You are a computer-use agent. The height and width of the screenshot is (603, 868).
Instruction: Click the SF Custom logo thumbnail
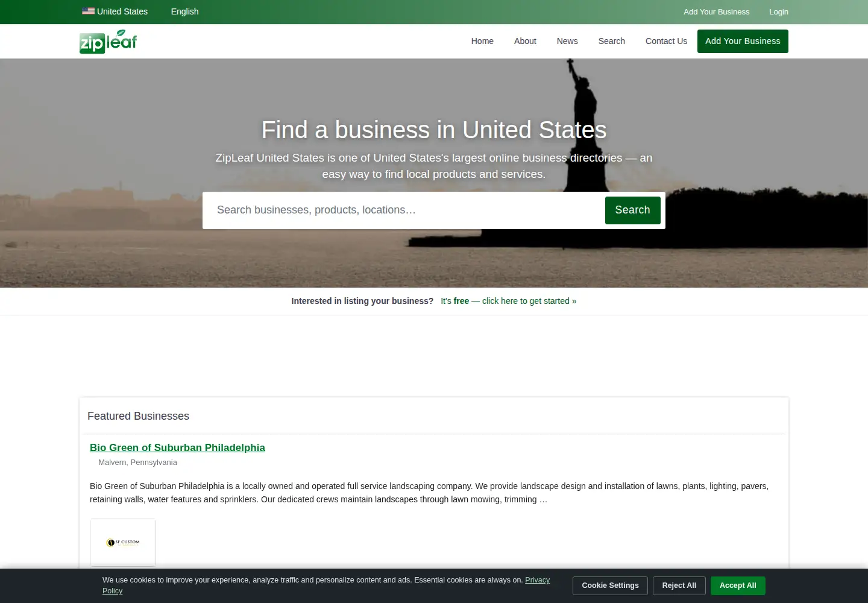tap(123, 543)
